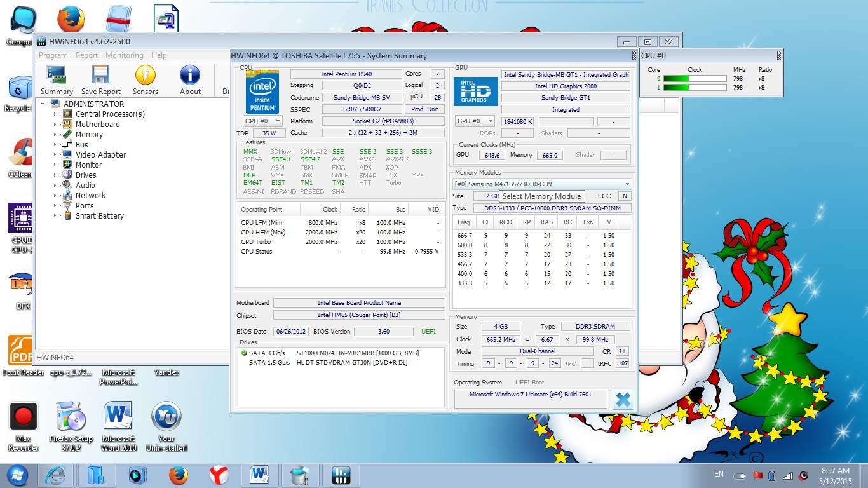This screenshot has height=488, width=868.
Task: Click the Save Report floppy icon
Action: [x=101, y=80]
